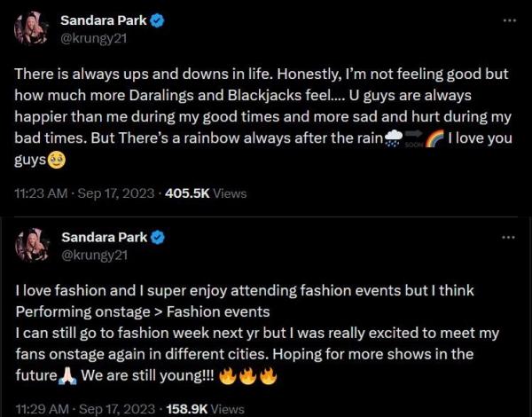Click the rain cloud emoji
The height and width of the screenshot is (417, 532).
pos(393,138)
